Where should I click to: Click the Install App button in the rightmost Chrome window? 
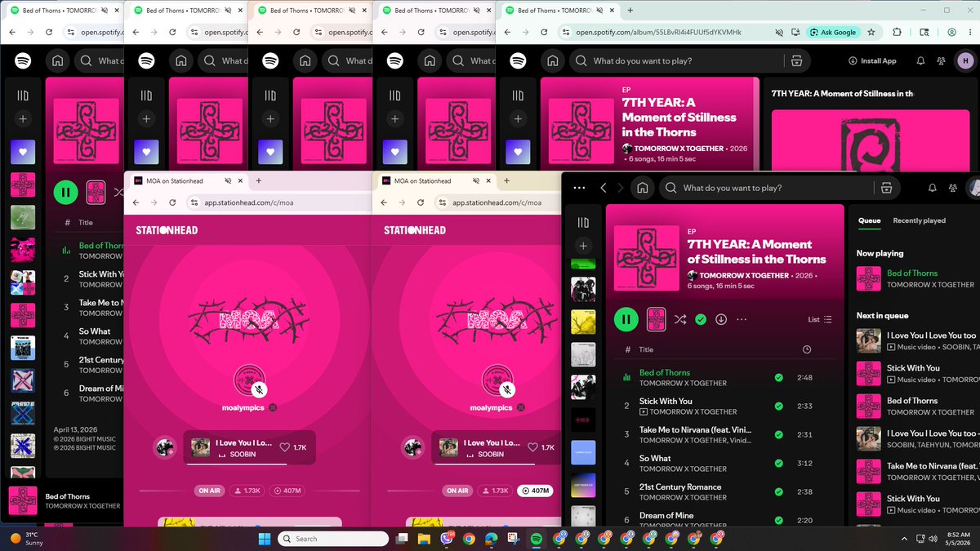tap(872, 61)
